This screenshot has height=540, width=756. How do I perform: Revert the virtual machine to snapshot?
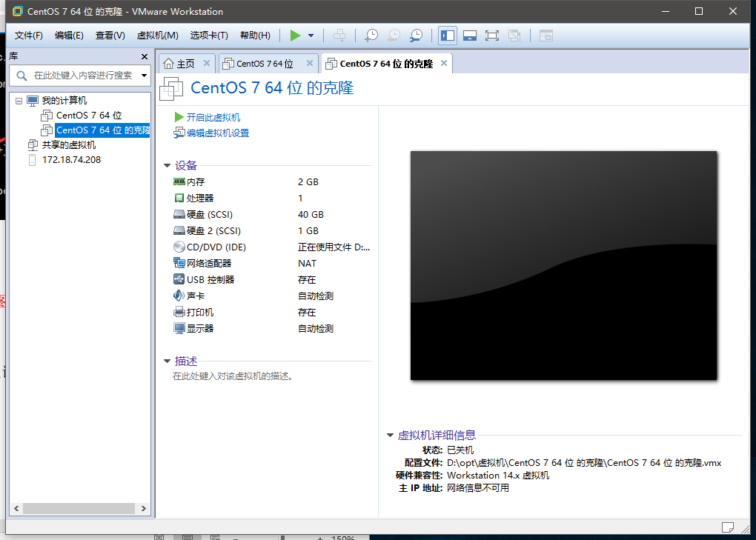394,35
